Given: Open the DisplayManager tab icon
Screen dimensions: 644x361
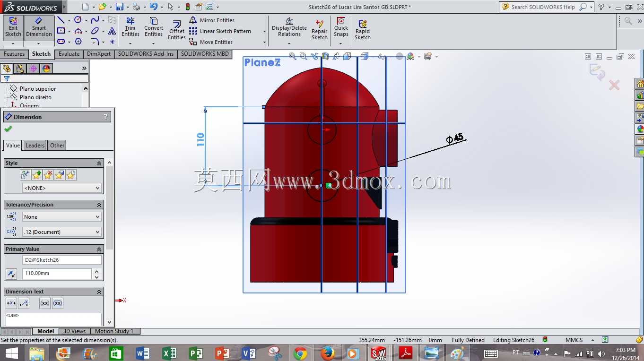Looking at the screenshot, I should click(46, 69).
